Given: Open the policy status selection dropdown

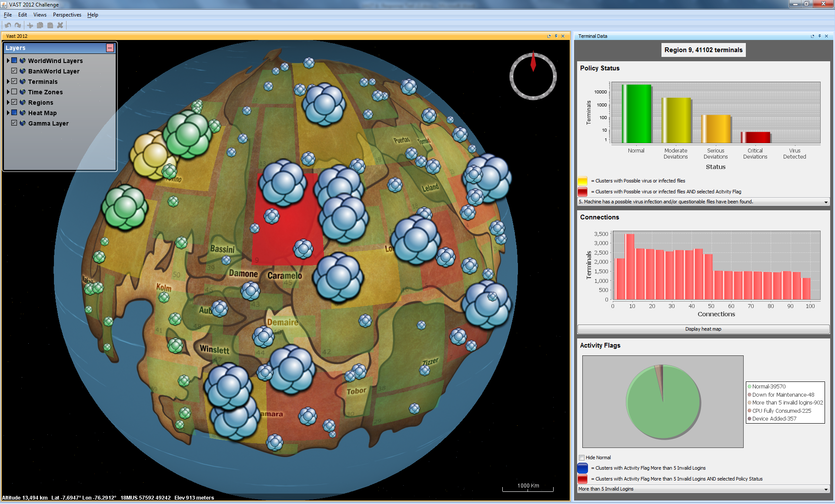Looking at the screenshot, I should (703, 202).
